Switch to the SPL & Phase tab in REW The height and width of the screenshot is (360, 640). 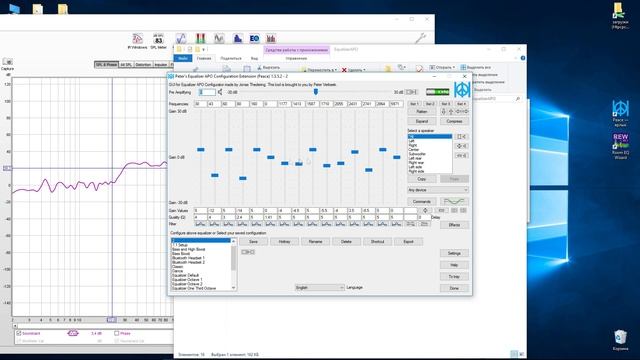pyautogui.click(x=106, y=64)
